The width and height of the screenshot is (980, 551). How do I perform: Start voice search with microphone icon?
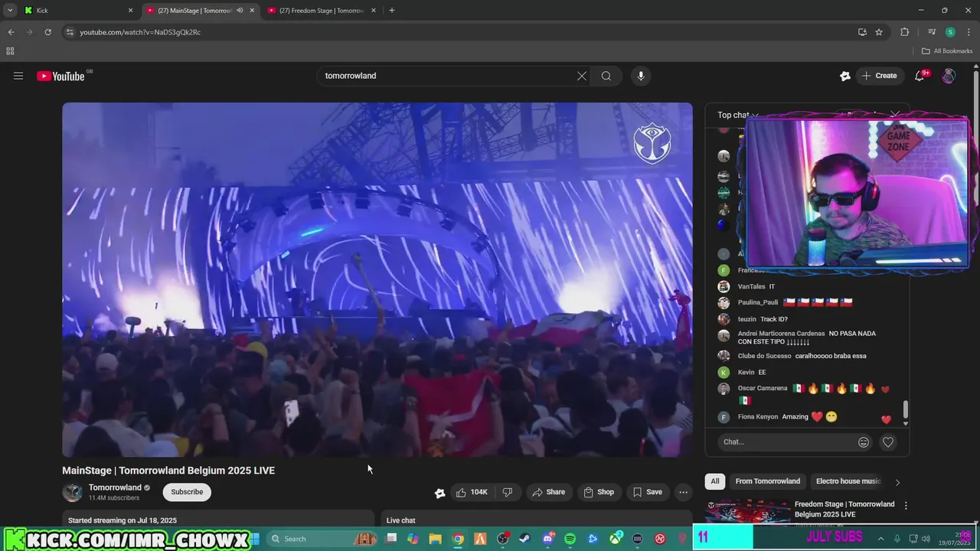[x=641, y=76]
